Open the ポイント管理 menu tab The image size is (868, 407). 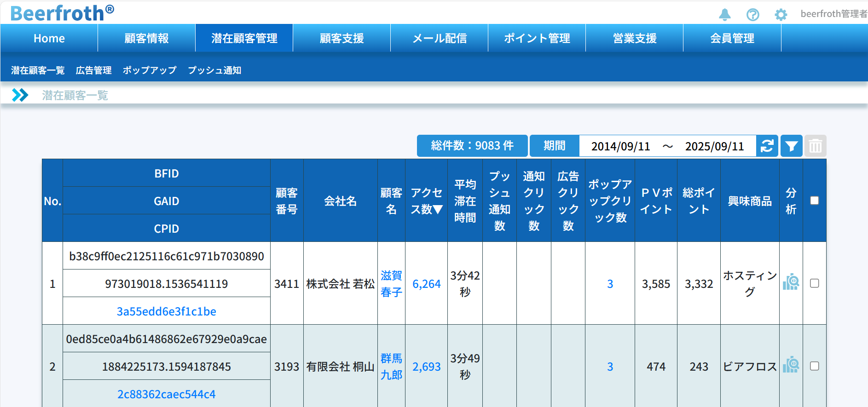[537, 38]
